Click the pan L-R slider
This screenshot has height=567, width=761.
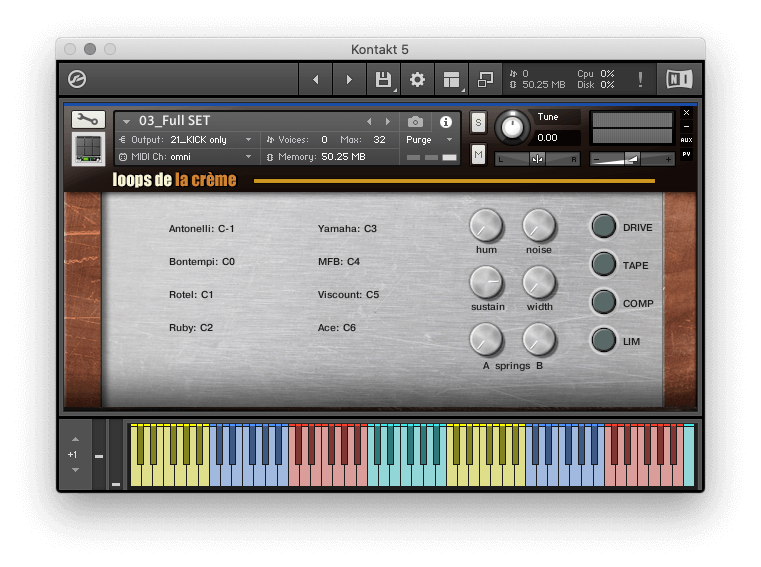click(537, 159)
